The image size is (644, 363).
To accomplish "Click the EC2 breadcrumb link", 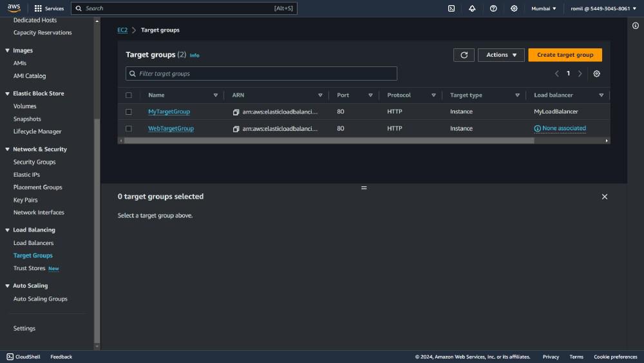I will point(122,30).
